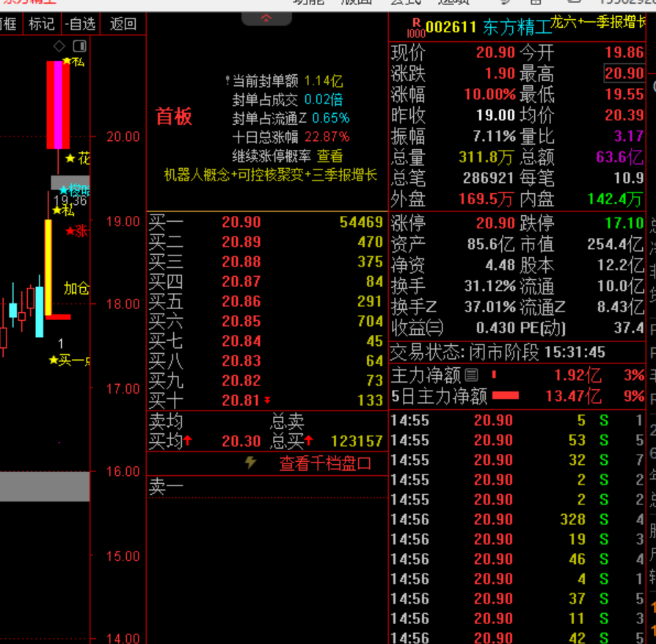
Task: Click the 加仓 annotation on chart
Action: (x=76, y=288)
